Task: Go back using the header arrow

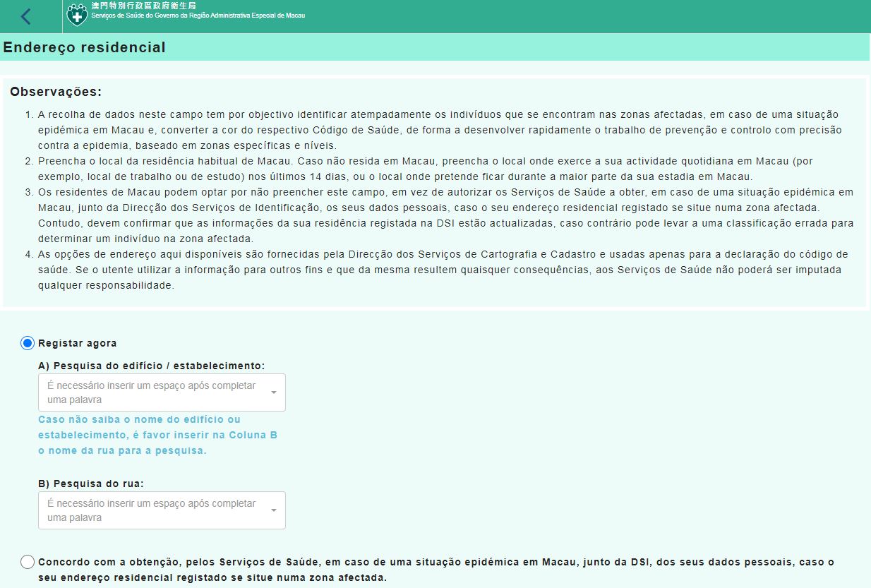Action: (26, 16)
